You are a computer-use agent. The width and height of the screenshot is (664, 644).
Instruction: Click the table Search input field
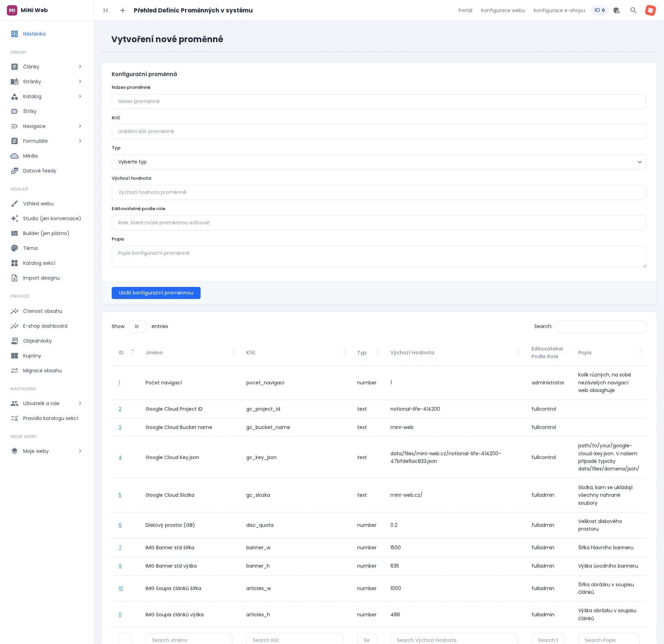point(601,327)
